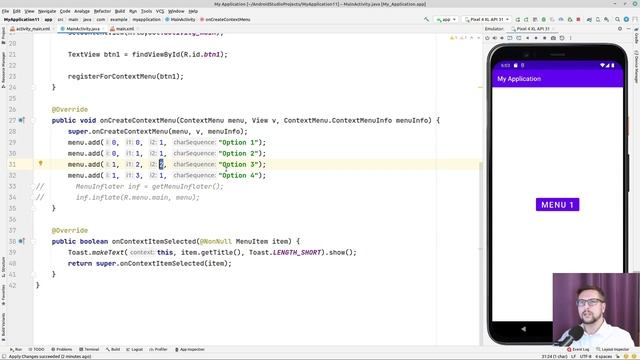The width and height of the screenshot is (640, 360).
Task: Open the Logcat tool window
Action: 135,349
